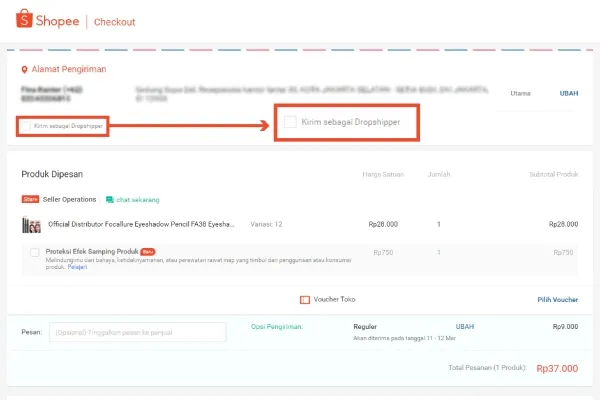
Task: Click the Shopee brand text in header
Action: coord(57,21)
